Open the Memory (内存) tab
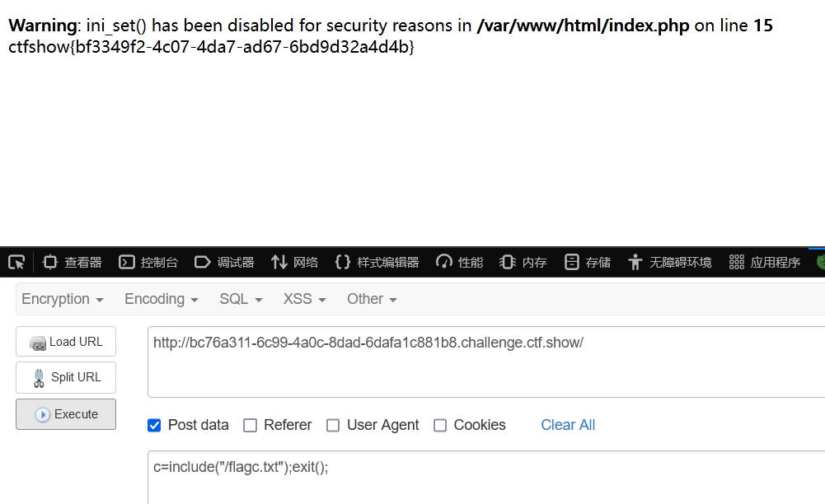Screen dimensions: 825x504 [x=523, y=262]
